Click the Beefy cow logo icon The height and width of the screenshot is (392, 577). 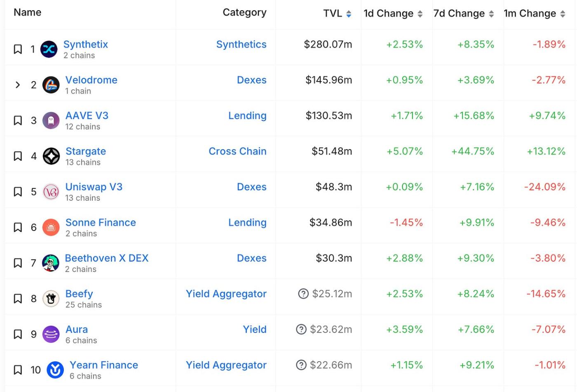point(51,299)
